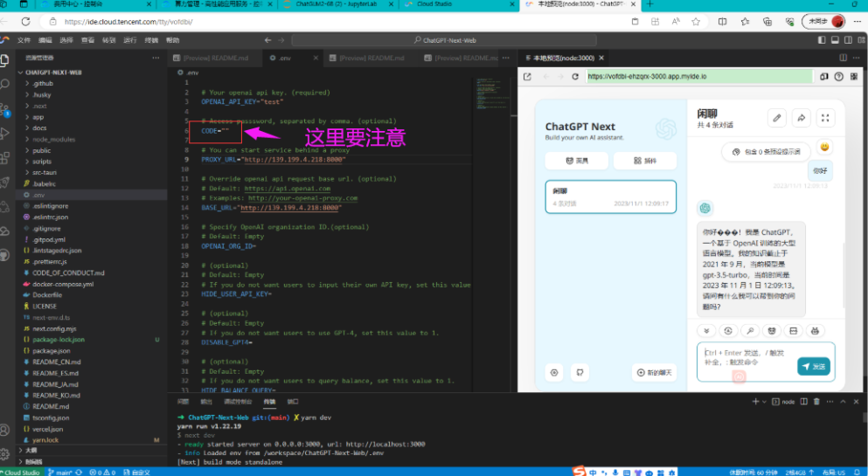Viewport: 868px width, 476px height.
Task: Click the 插件 plugin button
Action: pyautogui.click(x=645, y=161)
